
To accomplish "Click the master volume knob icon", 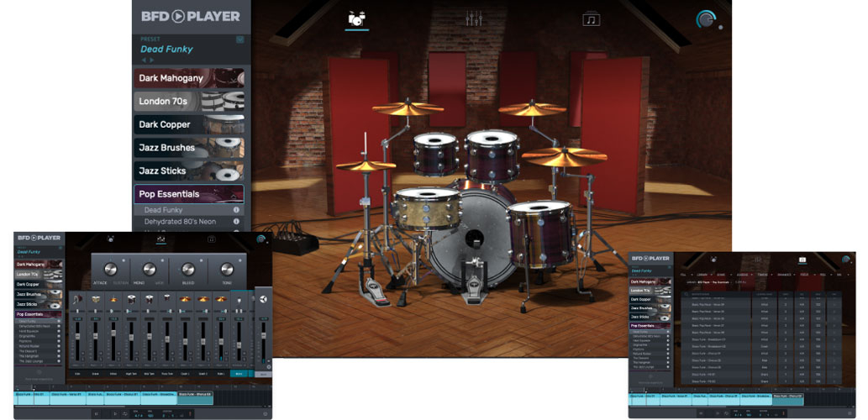I will point(706,20).
